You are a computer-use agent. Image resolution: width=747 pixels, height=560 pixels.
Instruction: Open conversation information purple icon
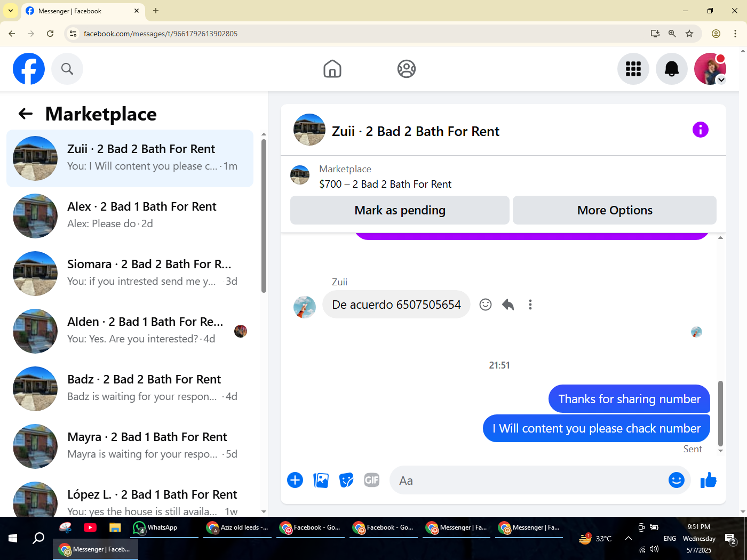click(701, 130)
